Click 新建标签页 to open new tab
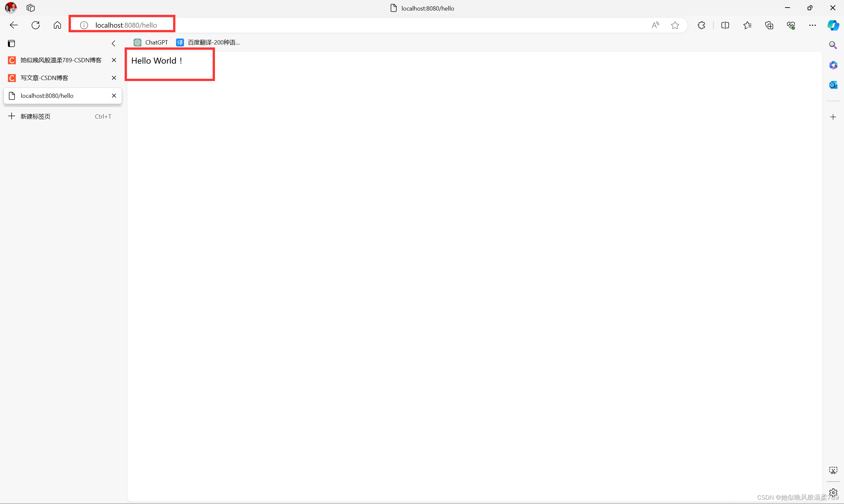The width and height of the screenshot is (844, 504). click(35, 116)
